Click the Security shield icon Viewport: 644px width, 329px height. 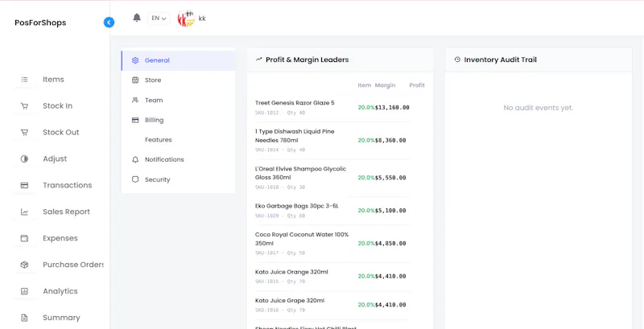point(135,179)
